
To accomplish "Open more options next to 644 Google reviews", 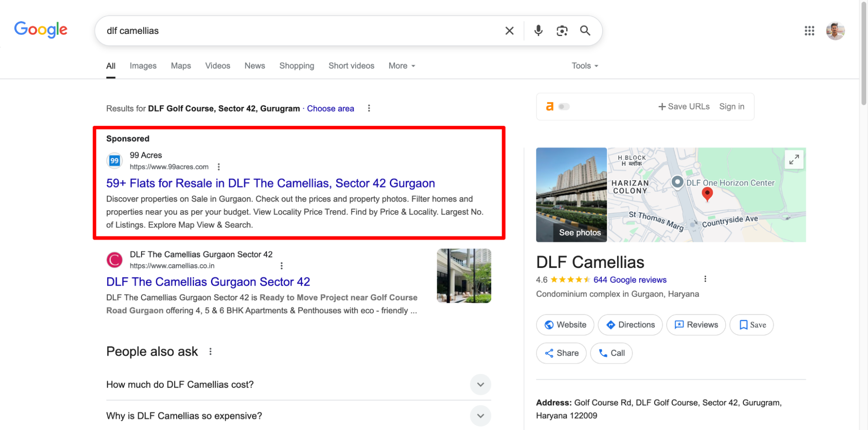I will pyautogui.click(x=705, y=279).
